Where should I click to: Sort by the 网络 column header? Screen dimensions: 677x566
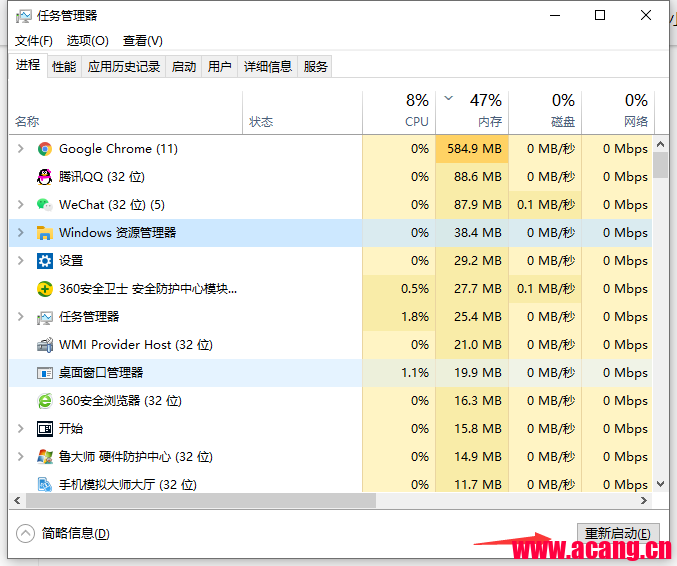(618, 113)
